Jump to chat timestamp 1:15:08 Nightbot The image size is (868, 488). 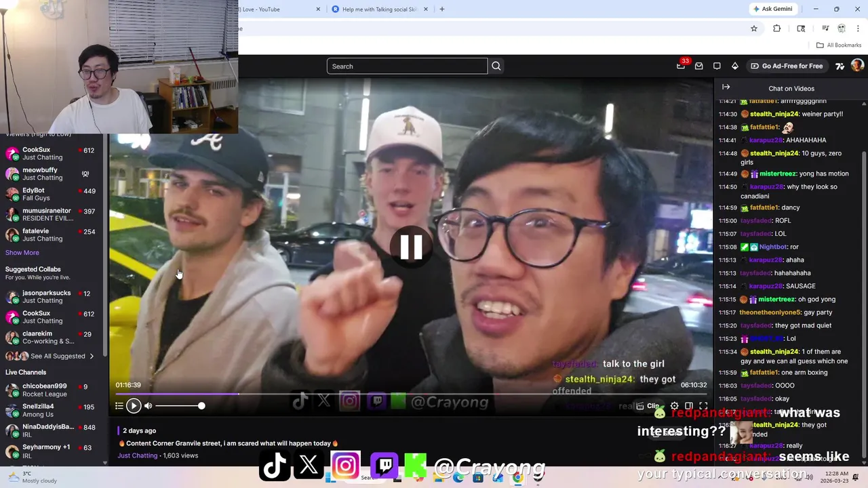coord(728,247)
